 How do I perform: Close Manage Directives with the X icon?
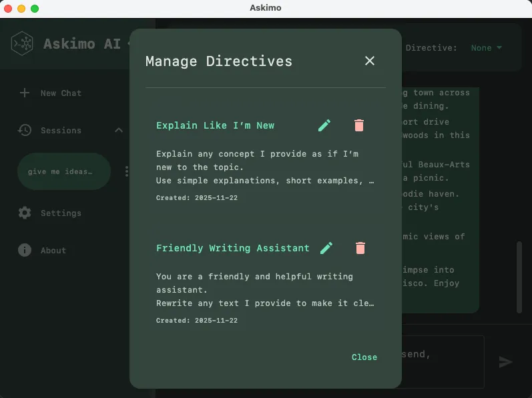tap(370, 61)
